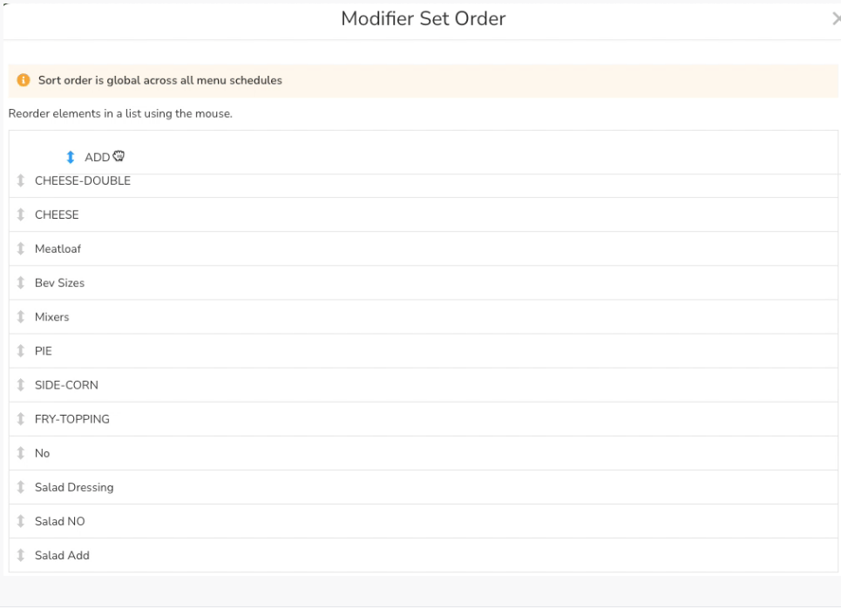The image size is (841, 616).
Task: Click the Salad NO drag handle
Action: [x=21, y=521]
